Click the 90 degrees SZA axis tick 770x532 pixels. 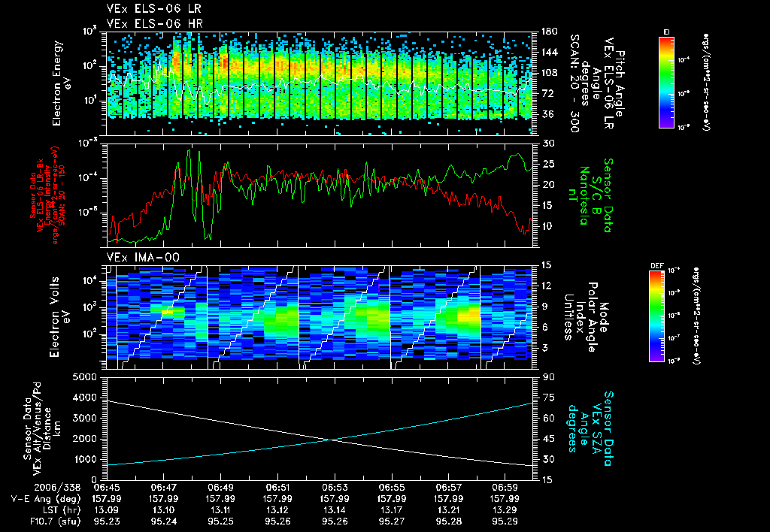[547, 377]
